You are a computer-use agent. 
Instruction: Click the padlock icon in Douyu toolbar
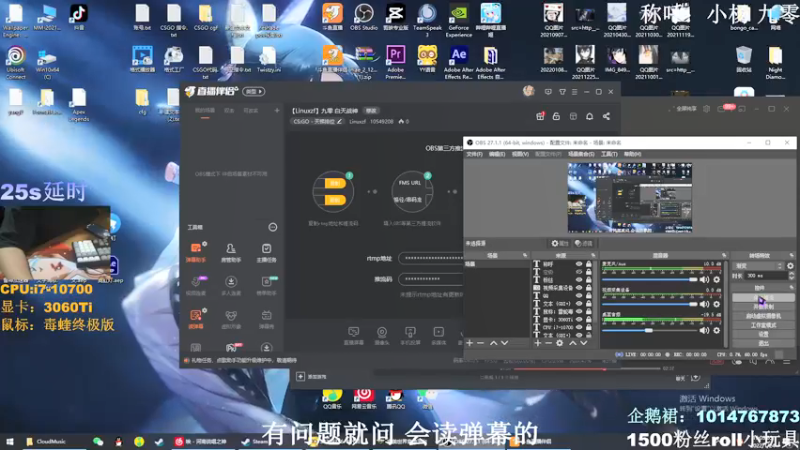click(x=556, y=116)
